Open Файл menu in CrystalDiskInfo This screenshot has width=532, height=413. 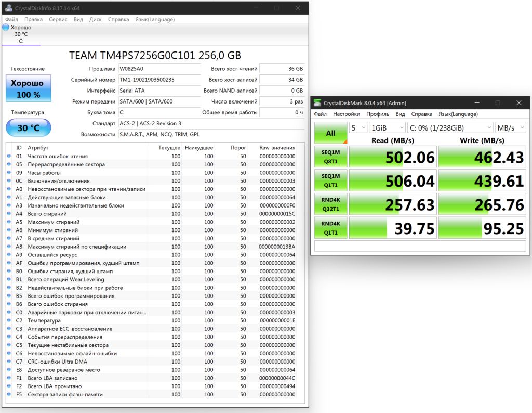pyautogui.click(x=11, y=19)
